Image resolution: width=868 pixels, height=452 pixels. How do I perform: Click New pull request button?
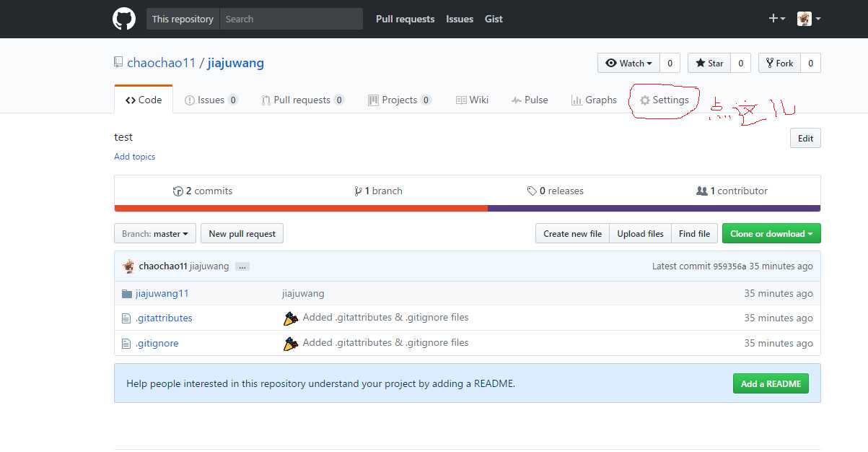pos(242,234)
